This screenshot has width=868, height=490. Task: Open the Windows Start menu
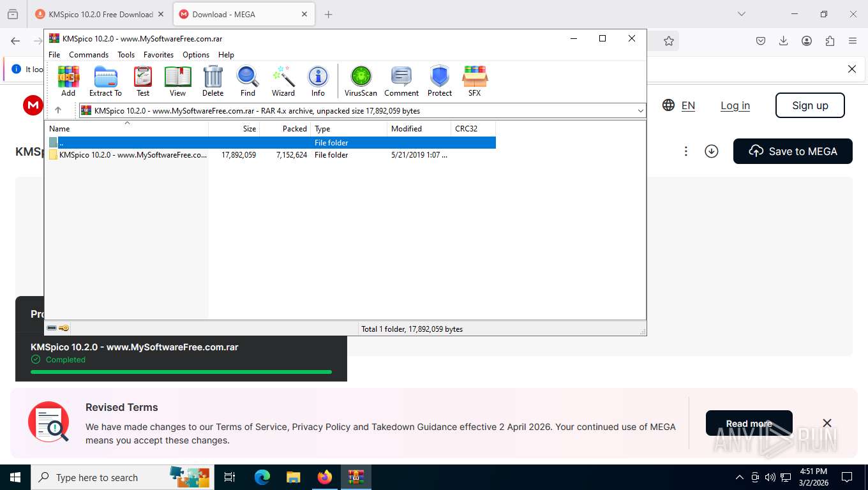[x=15, y=477]
